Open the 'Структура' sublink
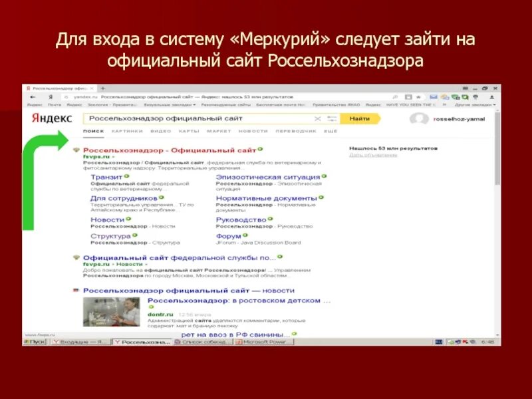 point(110,236)
